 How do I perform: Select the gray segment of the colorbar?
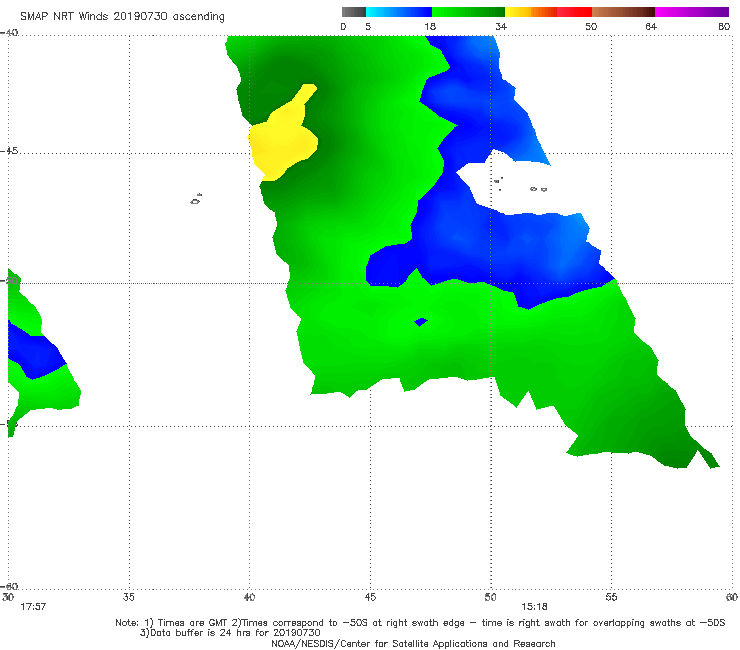click(354, 12)
